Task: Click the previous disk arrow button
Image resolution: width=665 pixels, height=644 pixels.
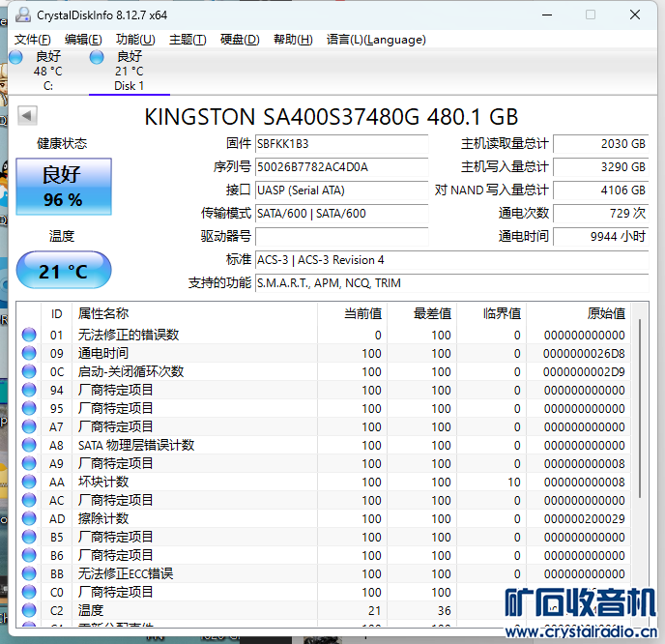Action: coord(27,116)
